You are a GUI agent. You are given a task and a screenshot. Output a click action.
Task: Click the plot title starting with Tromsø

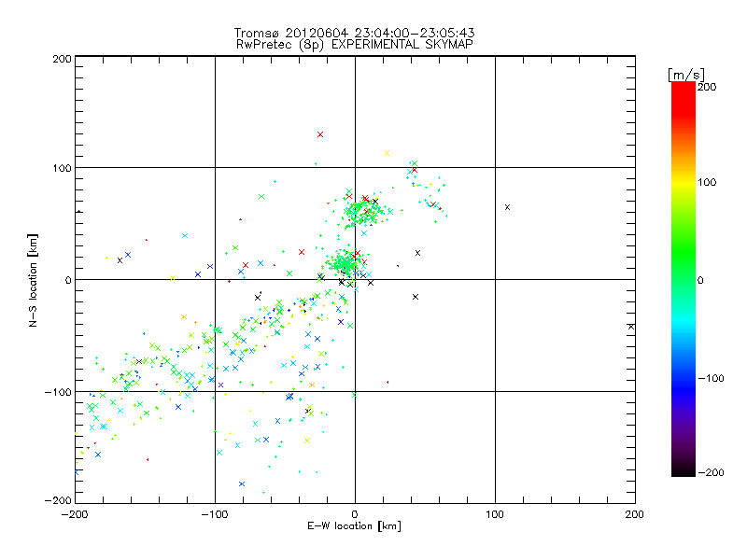pyautogui.click(x=354, y=33)
